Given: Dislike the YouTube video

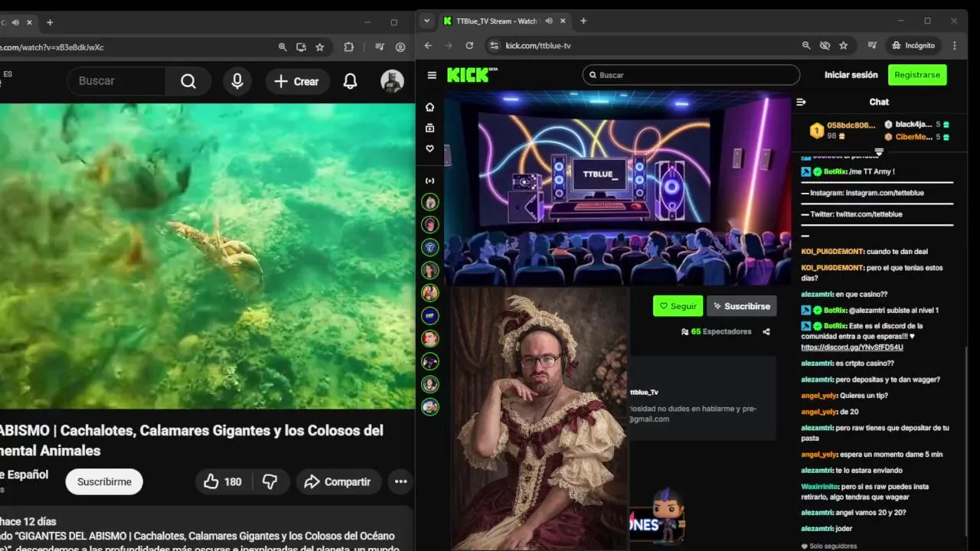Looking at the screenshot, I should [270, 481].
